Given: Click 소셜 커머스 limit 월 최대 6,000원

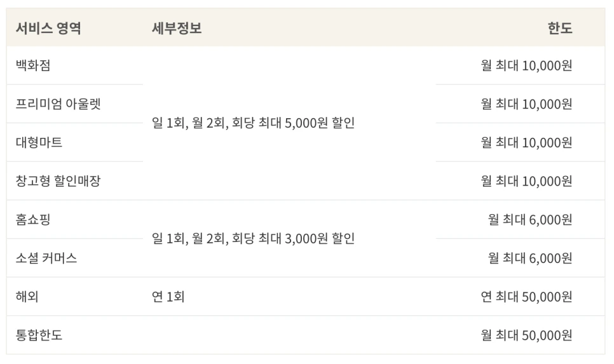Looking at the screenshot, I should click(x=530, y=258).
